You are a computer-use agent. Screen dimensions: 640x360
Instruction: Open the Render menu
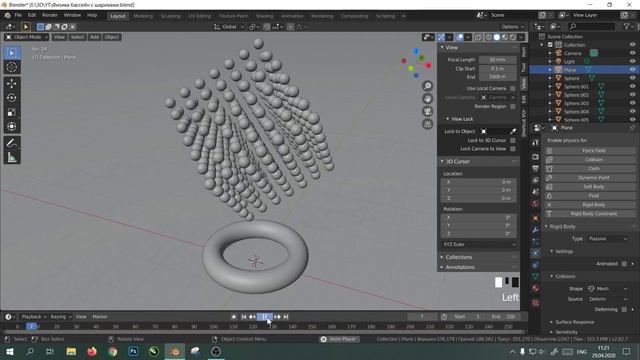[x=50, y=15]
